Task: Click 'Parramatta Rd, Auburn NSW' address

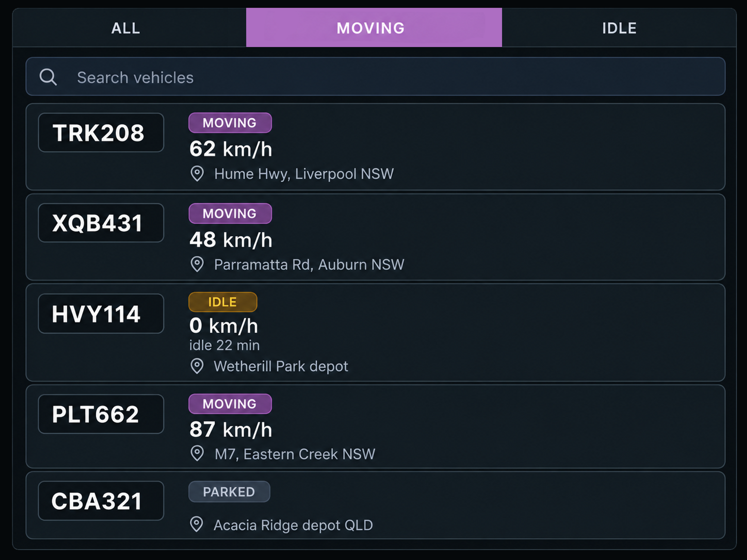Action: click(x=309, y=265)
